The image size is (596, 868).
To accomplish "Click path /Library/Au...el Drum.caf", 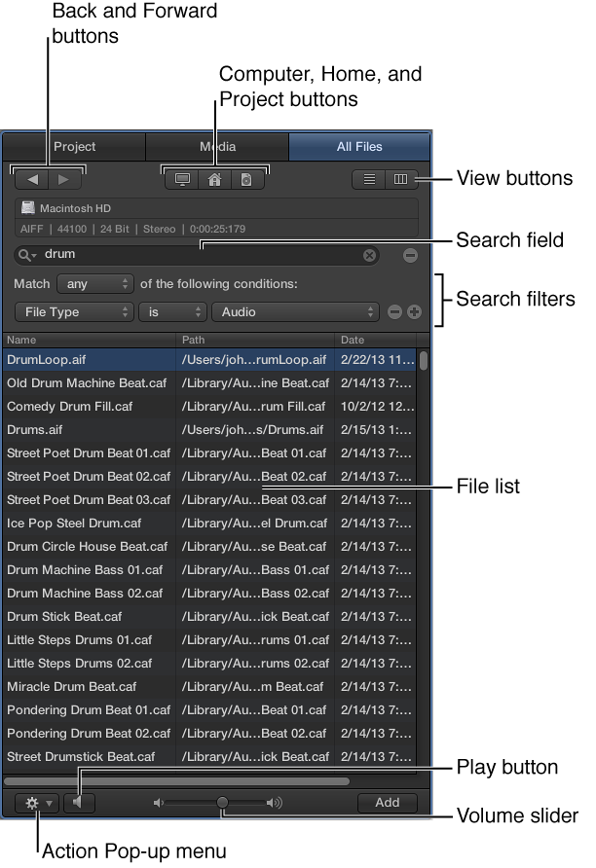I will point(254,524).
